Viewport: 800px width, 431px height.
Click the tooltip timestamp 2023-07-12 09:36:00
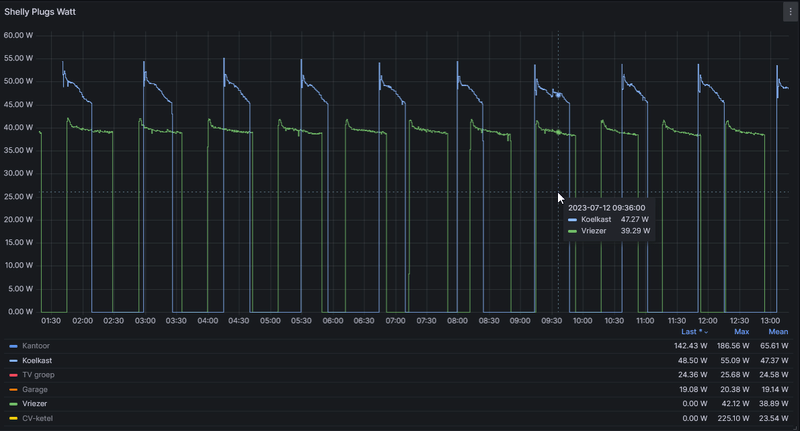point(607,208)
